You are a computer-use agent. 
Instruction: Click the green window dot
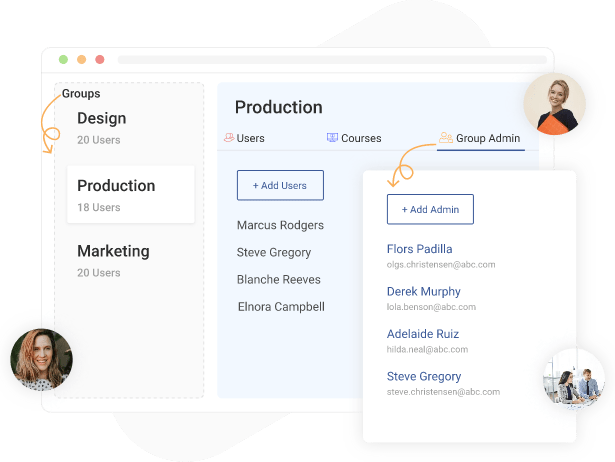tap(63, 60)
